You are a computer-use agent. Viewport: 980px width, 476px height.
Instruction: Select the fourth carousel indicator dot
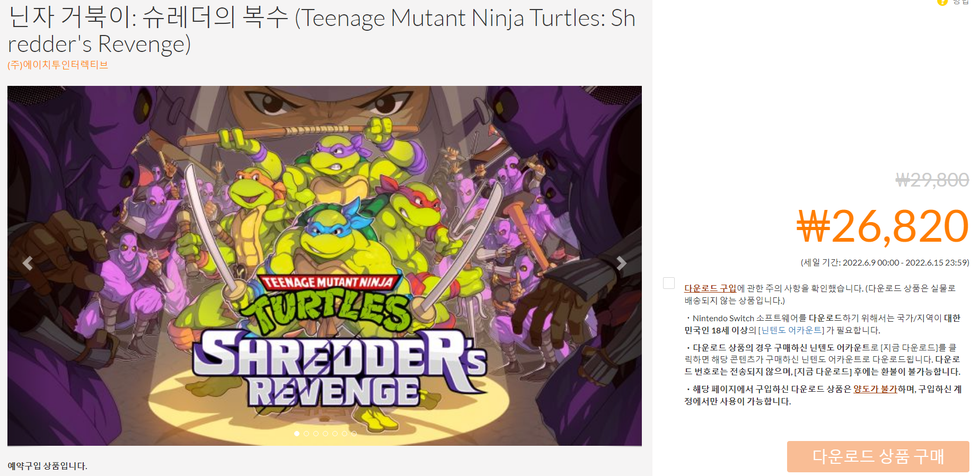click(x=325, y=434)
